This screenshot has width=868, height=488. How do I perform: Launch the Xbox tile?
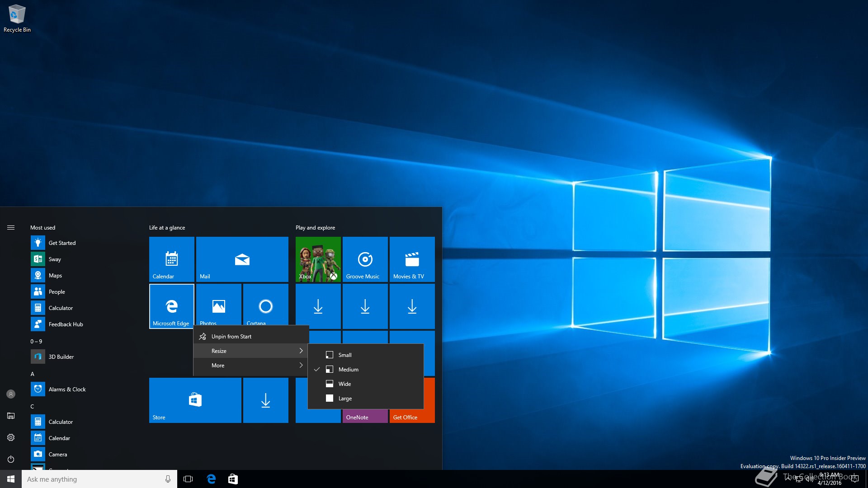tap(318, 259)
